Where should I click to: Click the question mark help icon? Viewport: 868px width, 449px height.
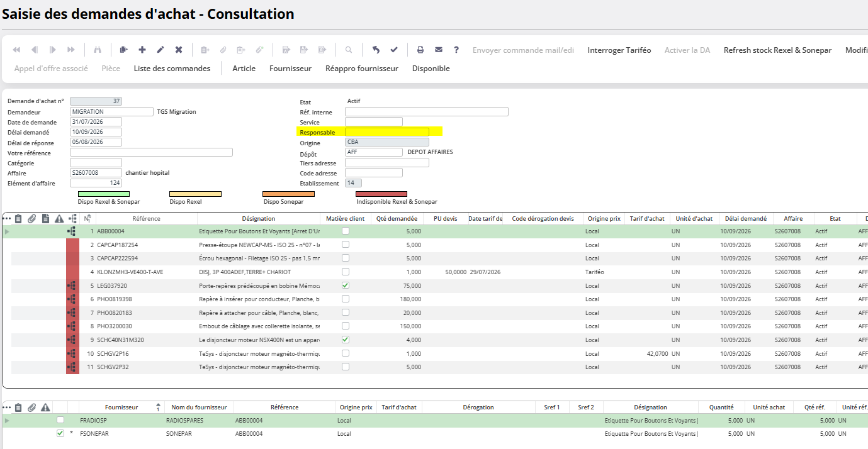pyautogui.click(x=456, y=50)
